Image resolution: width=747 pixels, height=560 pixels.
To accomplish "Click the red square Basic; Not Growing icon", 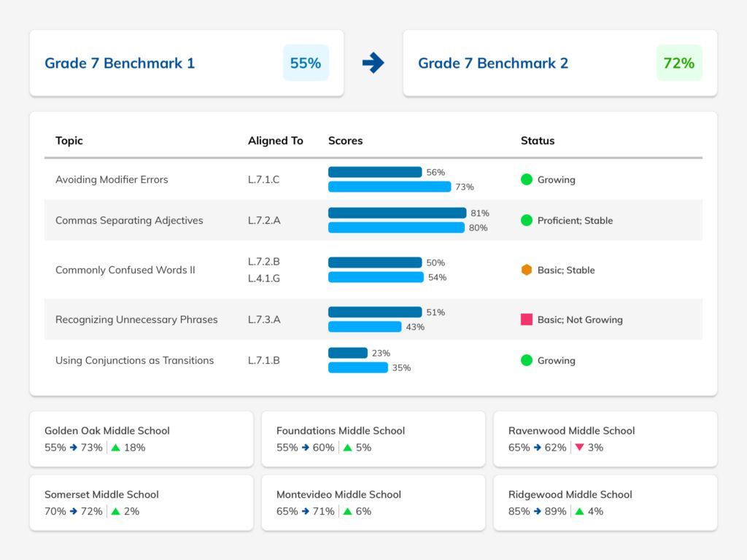I will [x=527, y=319].
